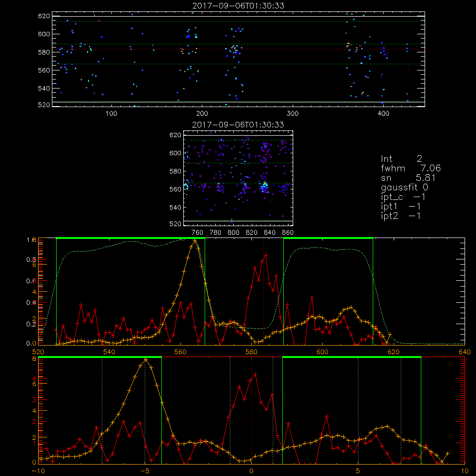Select the 'ipt2 -1' readout line
The image size is (476, 476).
tap(401, 216)
